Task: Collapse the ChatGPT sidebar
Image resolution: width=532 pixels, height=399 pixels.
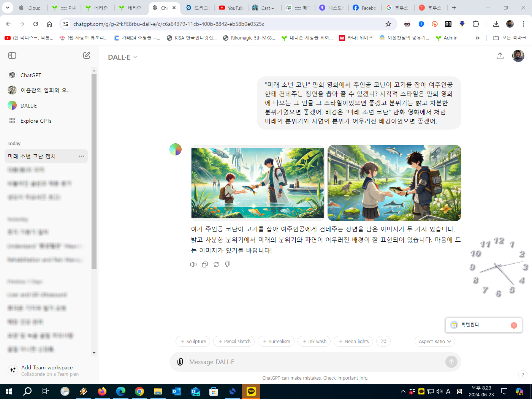Action: coord(12,55)
